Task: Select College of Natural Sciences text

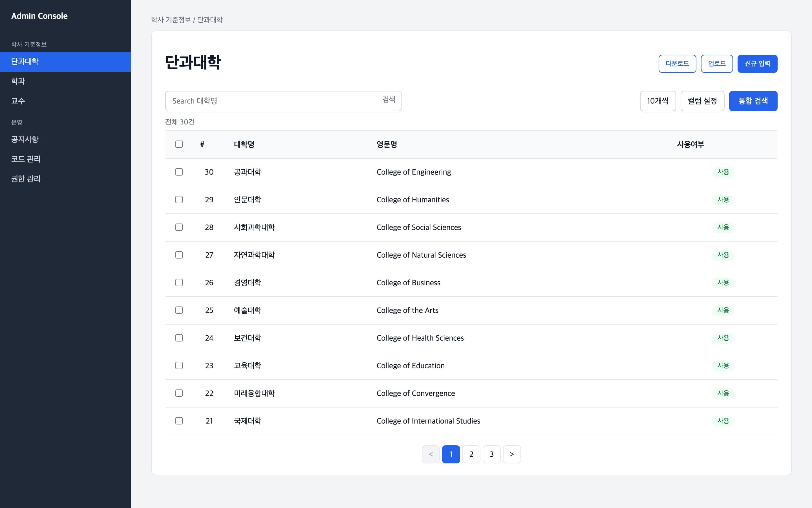Action: pyautogui.click(x=421, y=255)
